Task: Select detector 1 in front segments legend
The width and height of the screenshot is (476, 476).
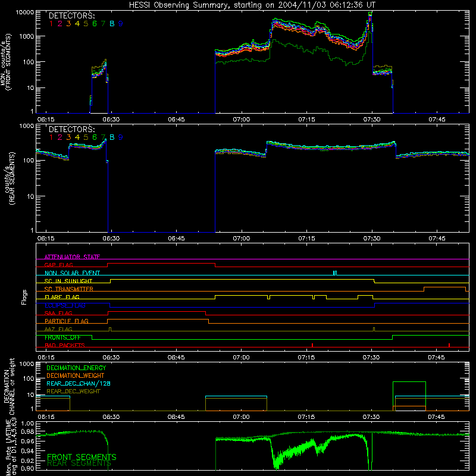Action: 51,24
